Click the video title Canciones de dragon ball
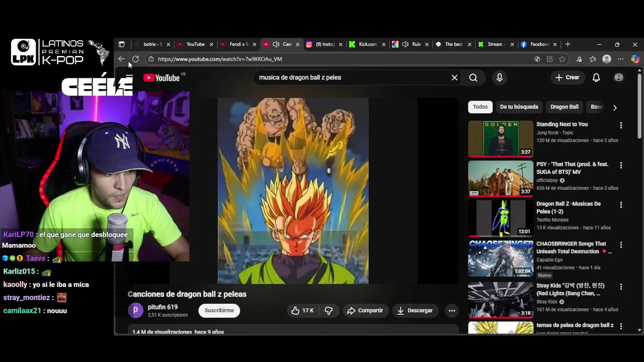The image size is (644, 362). 187,294
